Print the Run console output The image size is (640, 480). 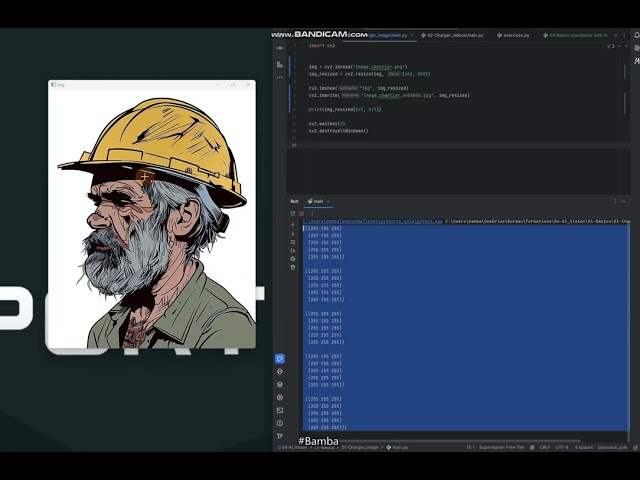[293, 259]
